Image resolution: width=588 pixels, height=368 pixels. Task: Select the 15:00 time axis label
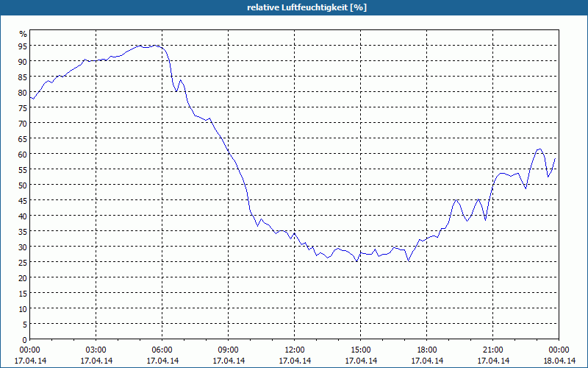click(360, 350)
